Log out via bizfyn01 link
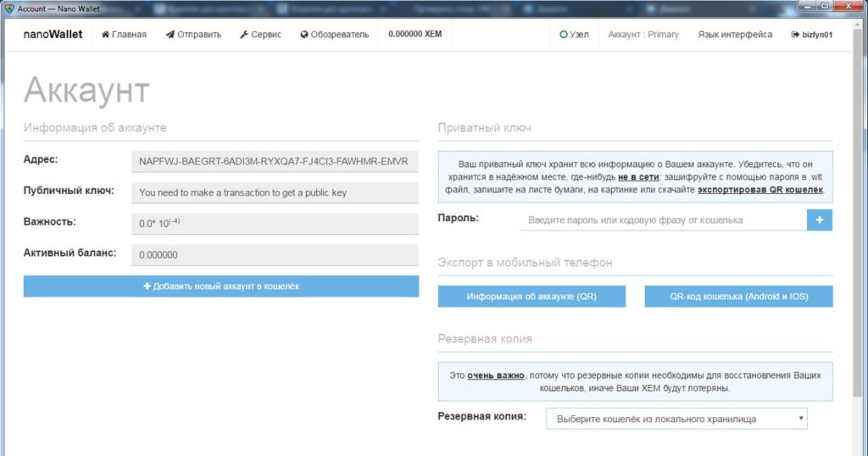This screenshot has width=868, height=456. pyautogui.click(x=812, y=34)
